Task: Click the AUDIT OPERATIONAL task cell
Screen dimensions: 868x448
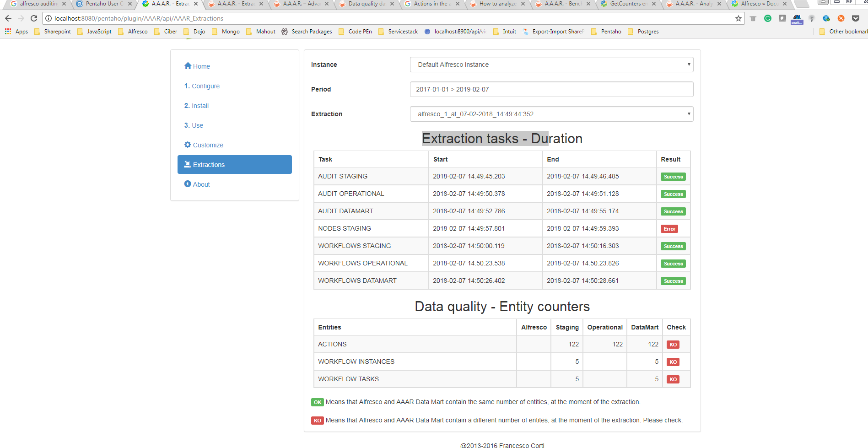Action: pos(371,194)
